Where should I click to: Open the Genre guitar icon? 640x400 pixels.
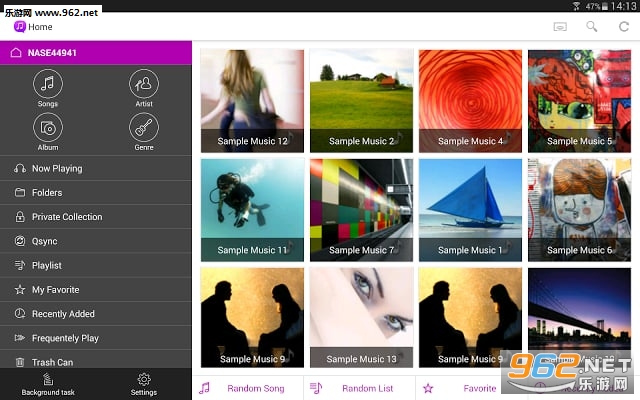[144, 128]
